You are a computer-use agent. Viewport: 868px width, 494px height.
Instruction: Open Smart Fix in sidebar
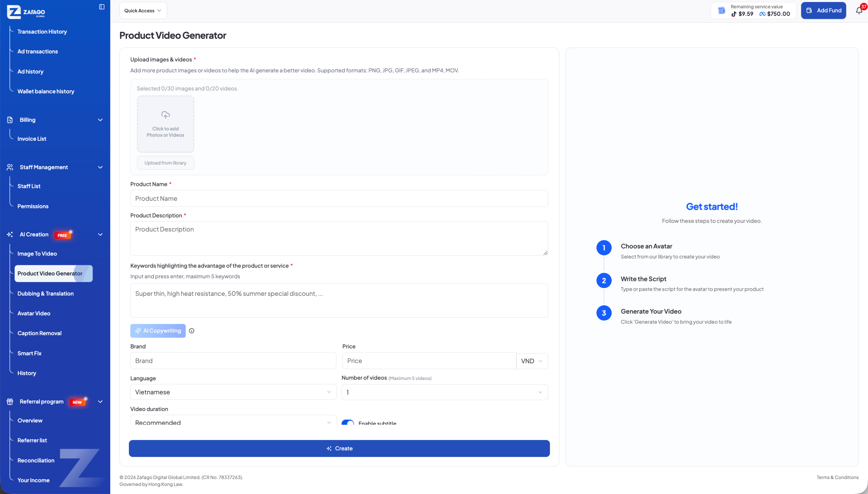pos(29,354)
